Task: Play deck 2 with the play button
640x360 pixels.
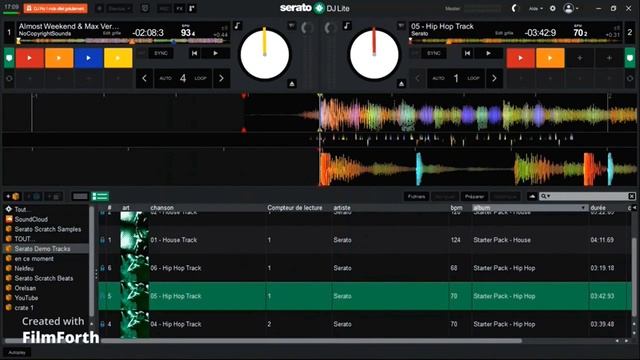Action: (489, 53)
